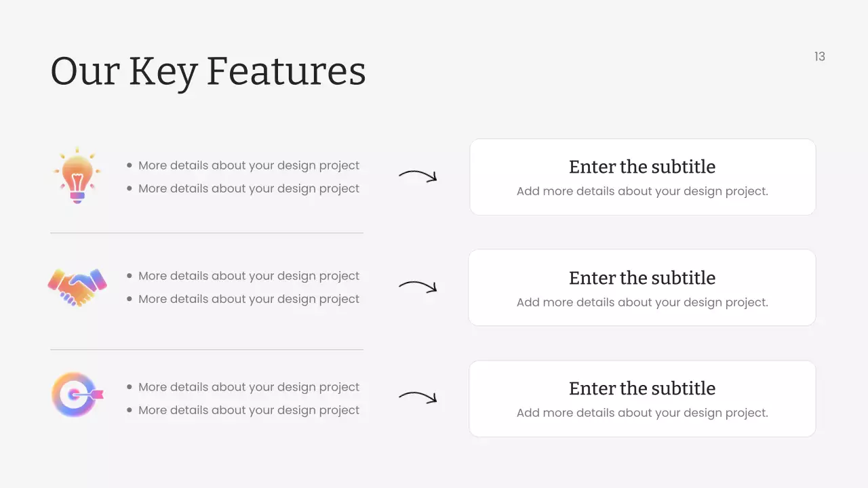Viewport: 868px width, 488px height.
Task: Click "Enter the subtitle" in the middle card
Action: click(642, 278)
